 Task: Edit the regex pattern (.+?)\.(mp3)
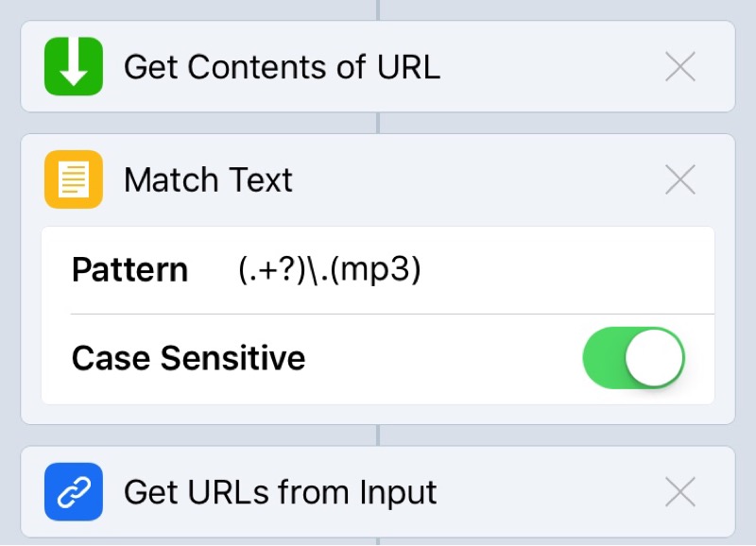[329, 269]
